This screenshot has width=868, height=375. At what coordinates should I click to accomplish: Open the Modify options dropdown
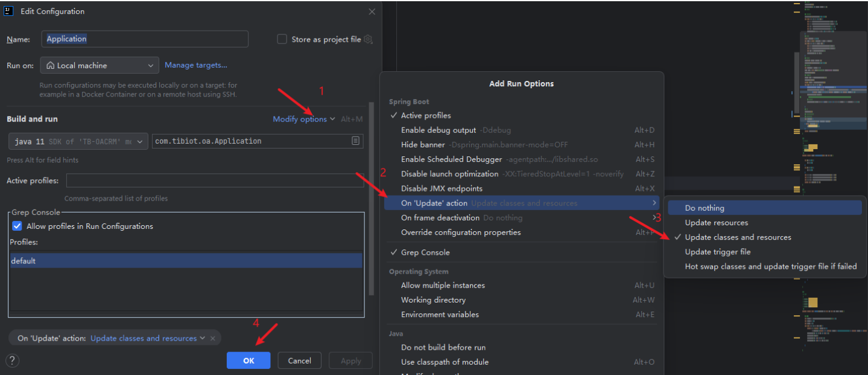coord(303,119)
